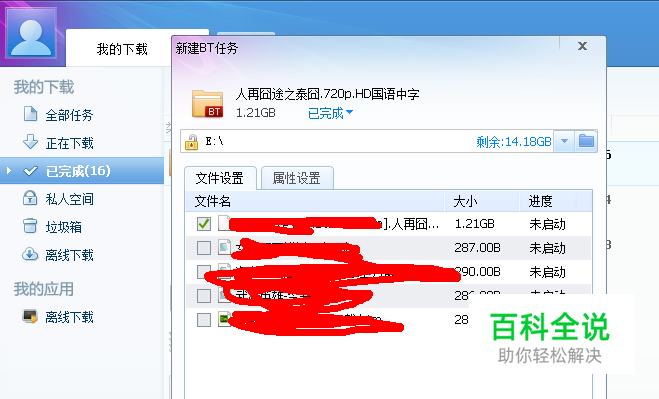Click the 1.21GB size cell in the file list
Image resolution: width=659 pixels, height=399 pixels.
pos(474,224)
